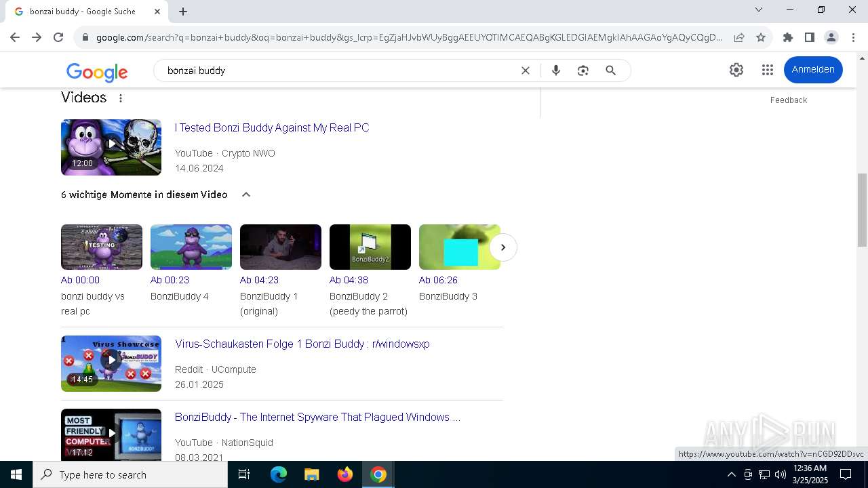Click the taskbar 'Type here to search' box
The height and width of the screenshot is (488, 868).
pyautogui.click(x=130, y=474)
